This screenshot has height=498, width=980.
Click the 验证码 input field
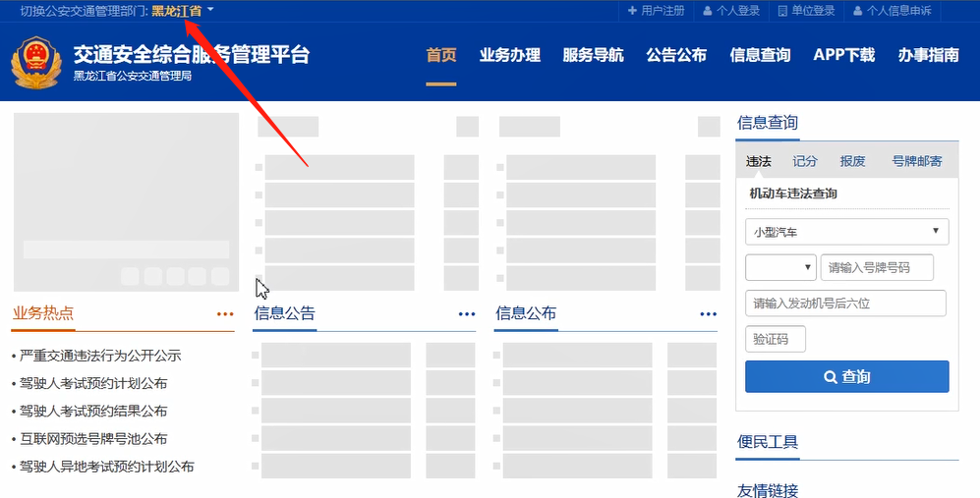coord(776,339)
